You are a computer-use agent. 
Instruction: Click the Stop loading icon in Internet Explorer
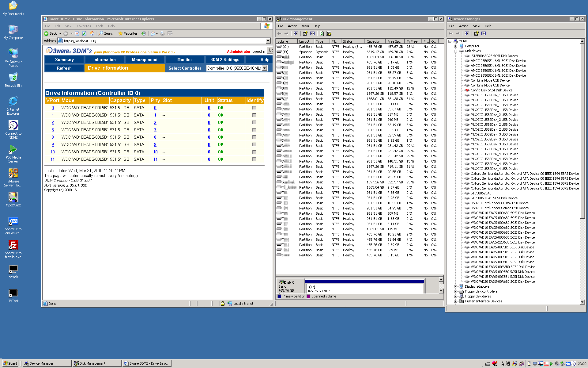pos(77,33)
